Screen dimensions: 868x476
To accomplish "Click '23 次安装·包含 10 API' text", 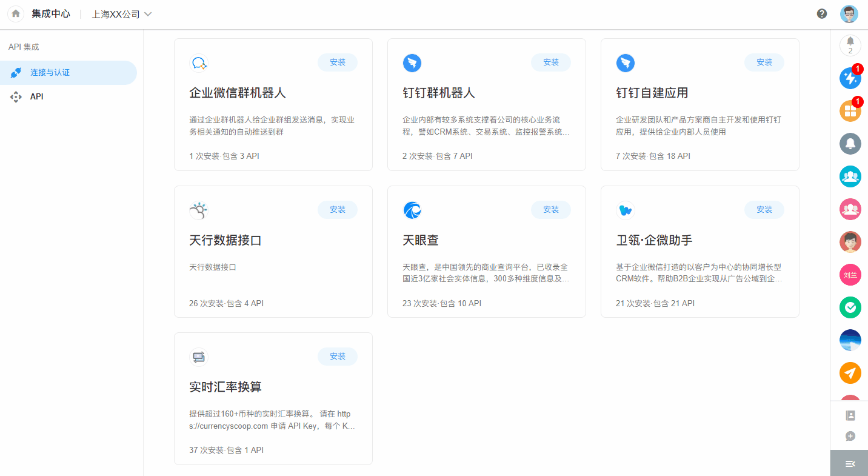I will tap(442, 303).
